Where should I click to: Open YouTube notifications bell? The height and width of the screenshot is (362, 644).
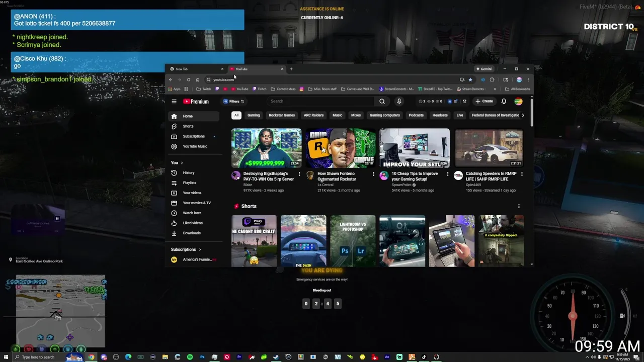pyautogui.click(x=504, y=101)
